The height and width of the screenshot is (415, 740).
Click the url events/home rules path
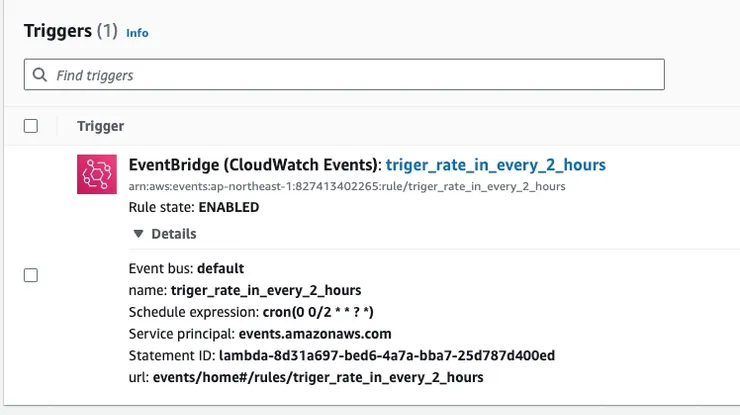point(318,378)
